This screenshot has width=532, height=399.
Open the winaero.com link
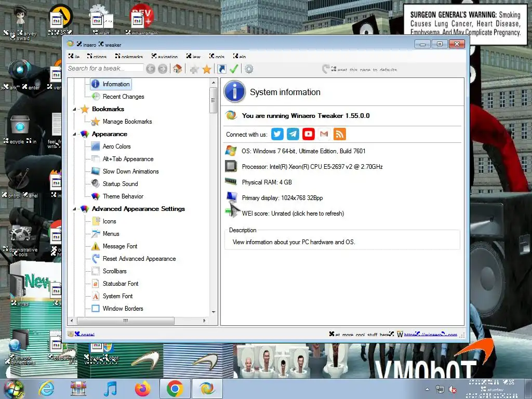(x=430, y=335)
